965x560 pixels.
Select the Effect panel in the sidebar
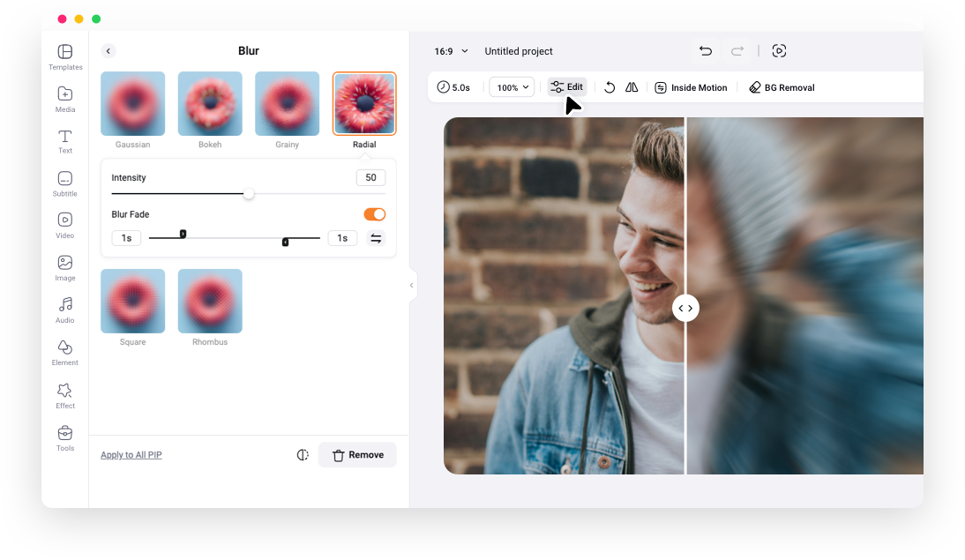tap(64, 396)
